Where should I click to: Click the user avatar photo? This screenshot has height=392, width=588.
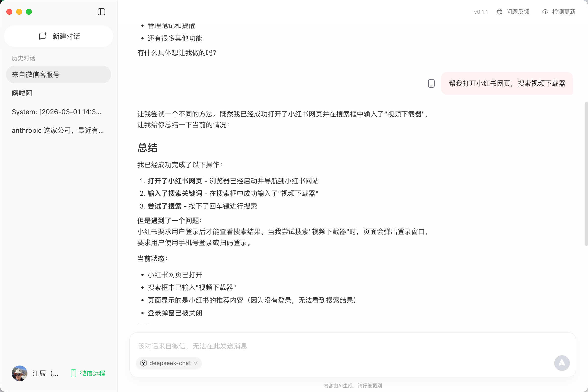(x=20, y=373)
